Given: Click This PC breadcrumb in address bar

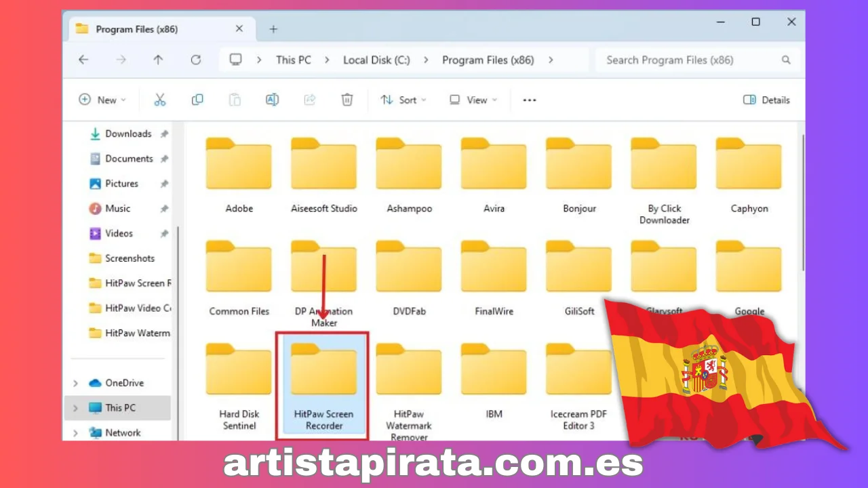Looking at the screenshot, I should [294, 60].
